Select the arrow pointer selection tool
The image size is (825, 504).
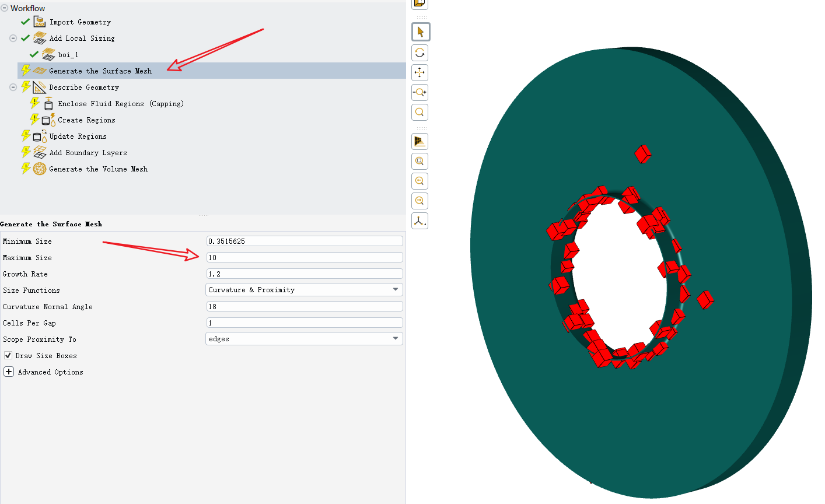point(420,32)
